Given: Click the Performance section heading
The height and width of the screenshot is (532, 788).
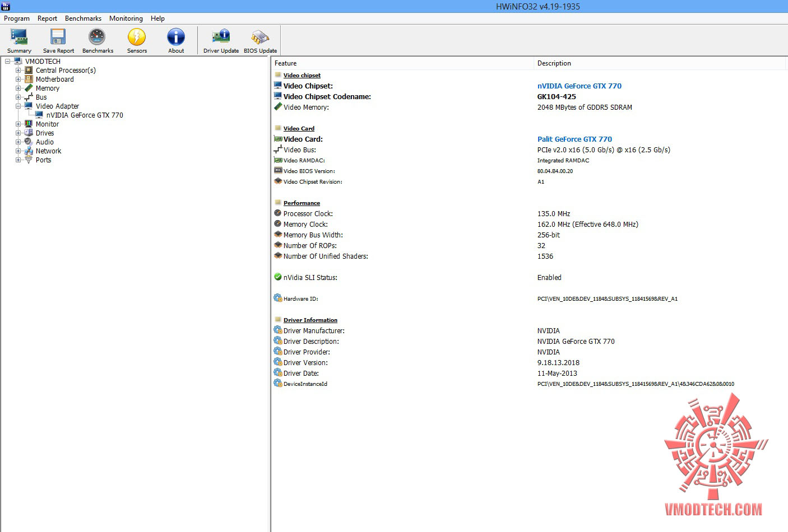Looking at the screenshot, I should click(x=302, y=203).
